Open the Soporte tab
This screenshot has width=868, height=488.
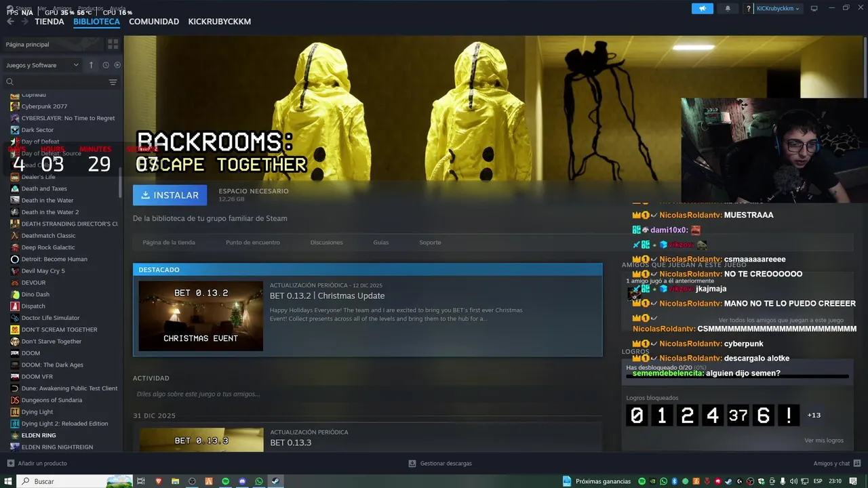tap(430, 242)
